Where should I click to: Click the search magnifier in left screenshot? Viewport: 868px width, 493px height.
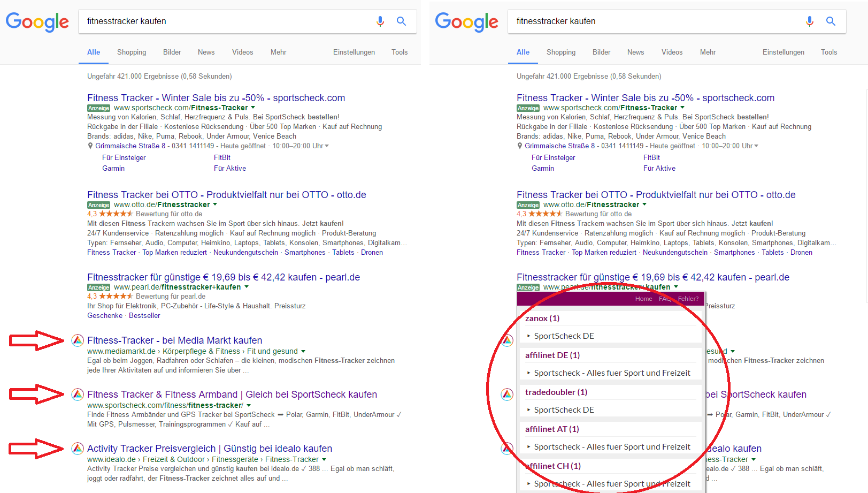tap(401, 21)
